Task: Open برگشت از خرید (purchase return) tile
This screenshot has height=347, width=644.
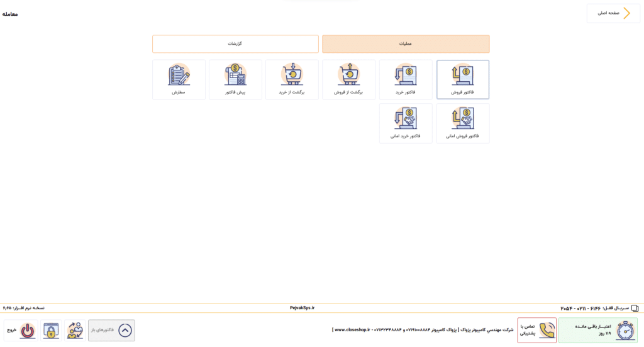Action: (x=292, y=79)
